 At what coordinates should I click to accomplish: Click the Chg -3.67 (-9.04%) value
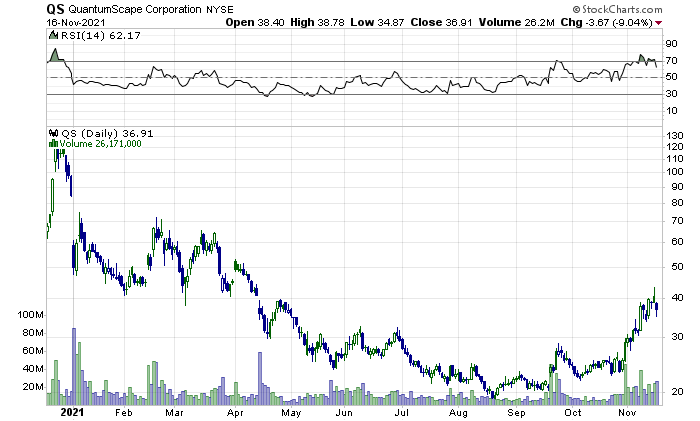click(607, 22)
